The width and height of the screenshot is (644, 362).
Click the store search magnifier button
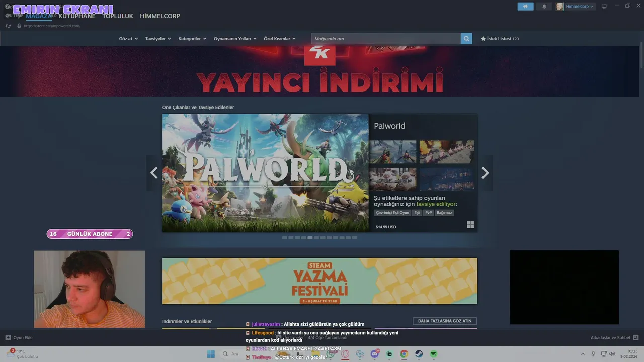click(x=466, y=39)
